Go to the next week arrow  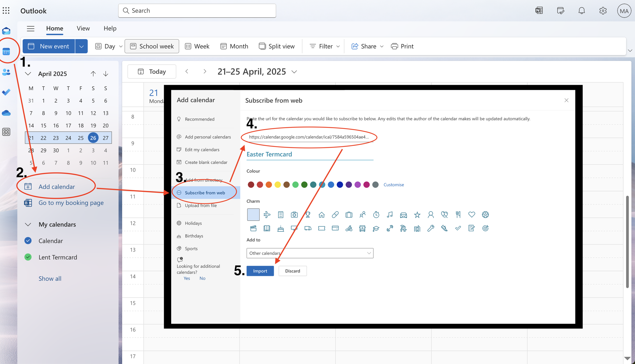[205, 72]
